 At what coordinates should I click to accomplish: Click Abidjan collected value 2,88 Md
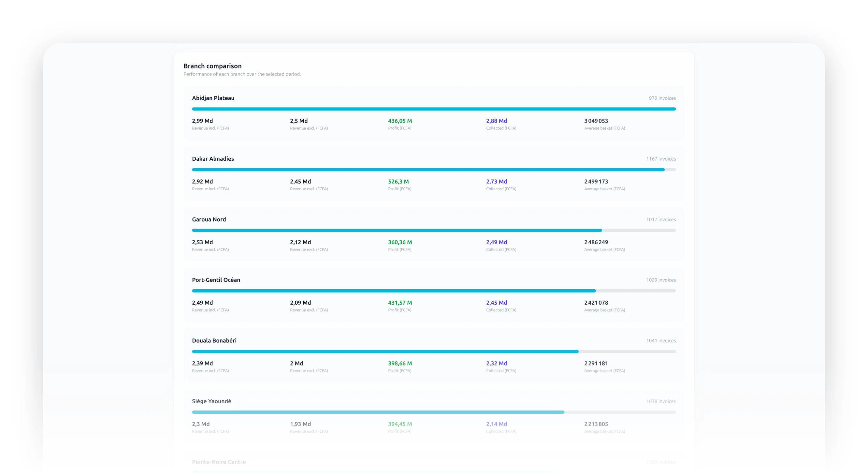coord(496,121)
